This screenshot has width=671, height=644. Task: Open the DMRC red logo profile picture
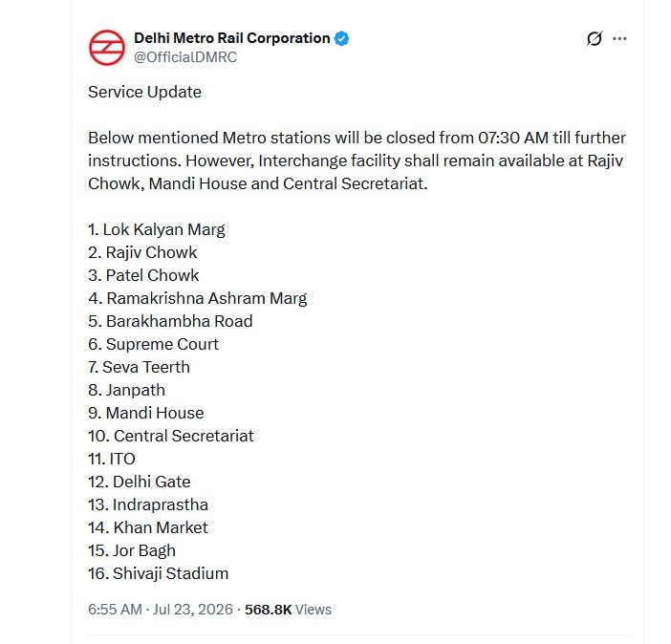107,48
